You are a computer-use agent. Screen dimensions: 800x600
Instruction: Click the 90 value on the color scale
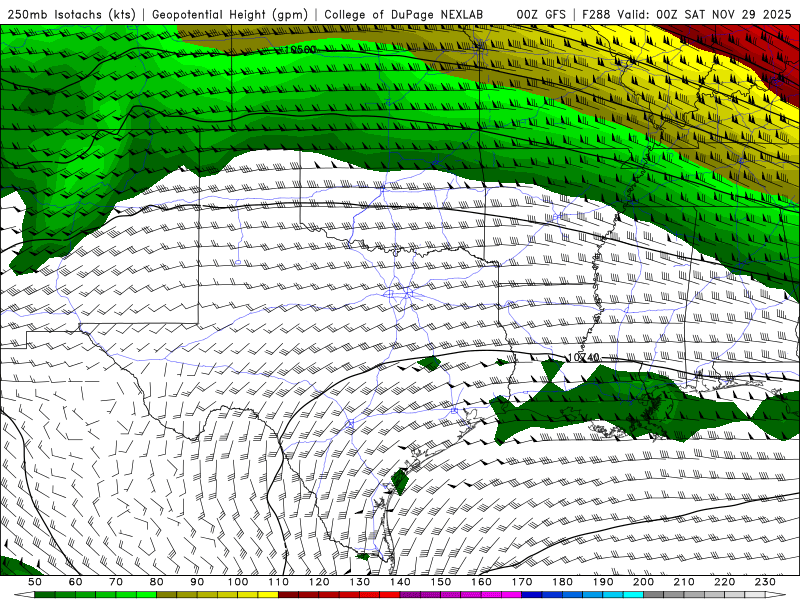tap(197, 582)
